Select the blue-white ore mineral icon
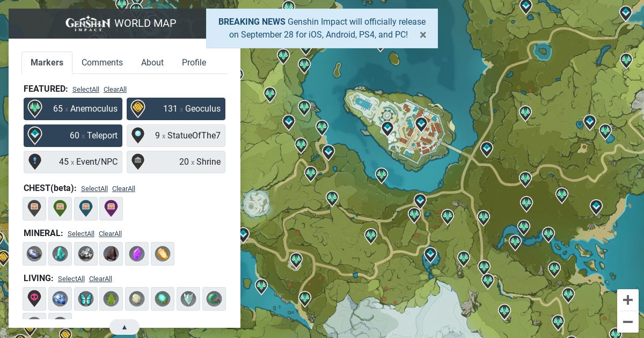The image size is (644, 338). (34, 254)
